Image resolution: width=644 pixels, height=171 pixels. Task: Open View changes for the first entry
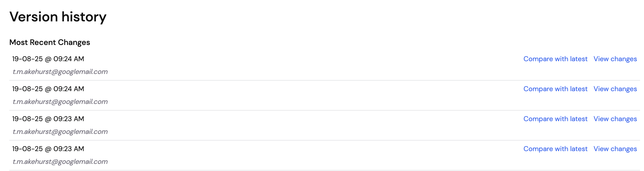point(615,59)
